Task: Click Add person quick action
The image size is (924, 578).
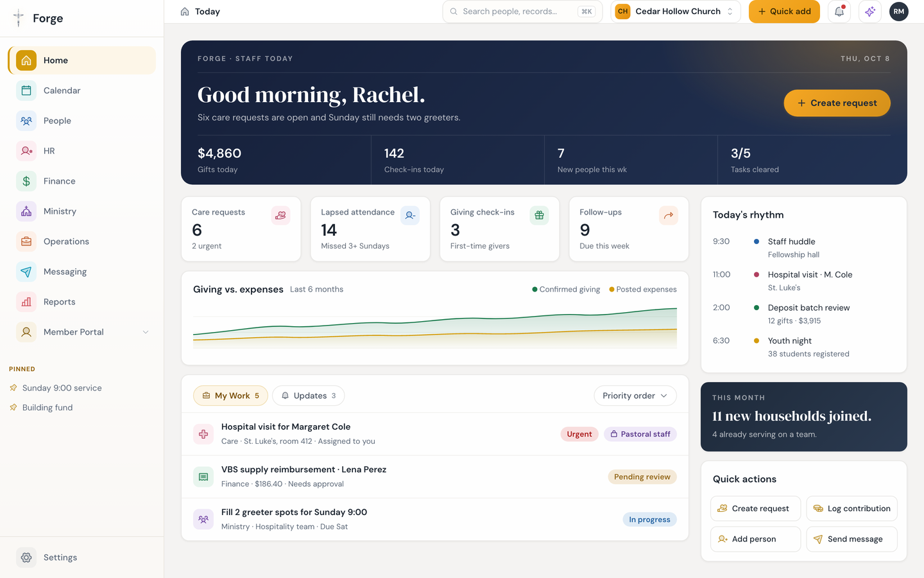Action: [755, 539]
